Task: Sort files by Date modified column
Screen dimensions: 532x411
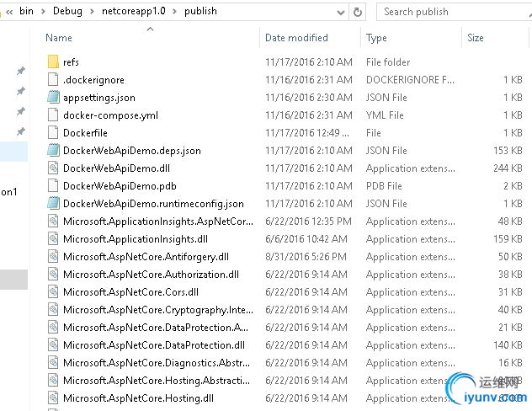Action: pos(296,38)
